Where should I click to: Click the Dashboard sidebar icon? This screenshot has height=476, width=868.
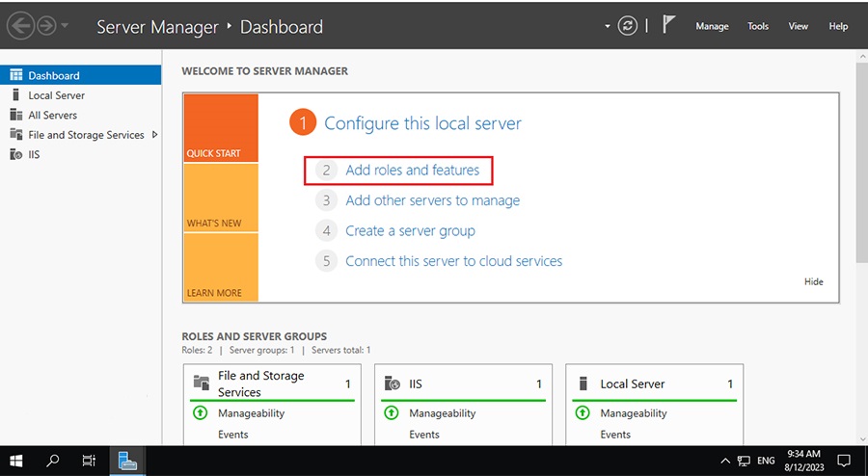16,75
